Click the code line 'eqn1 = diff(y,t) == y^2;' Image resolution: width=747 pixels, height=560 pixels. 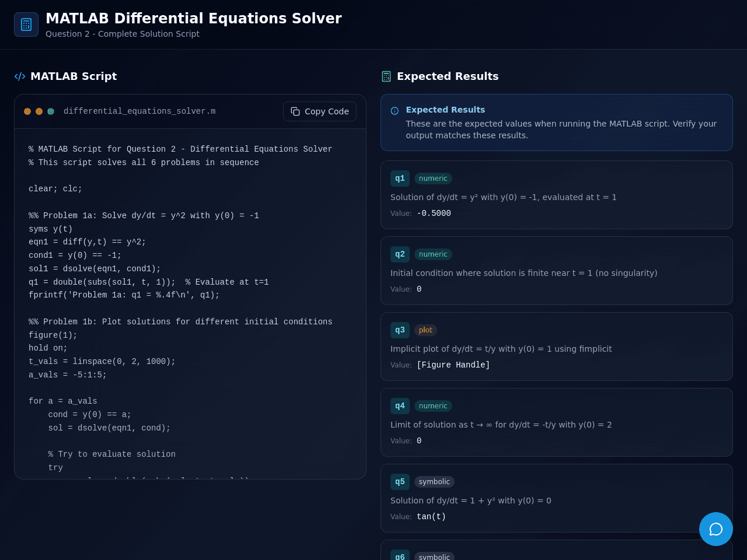click(88, 242)
